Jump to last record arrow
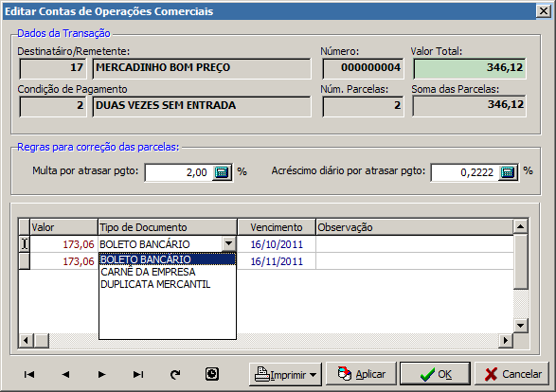Viewport: 556px width, 392px height. pyautogui.click(x=138, y=374)
